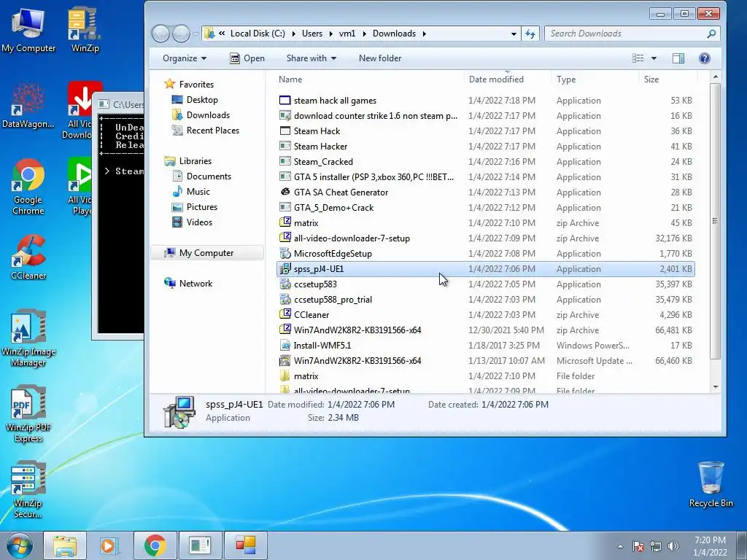Click vm1 breadcrumb segment

(347, 34)
